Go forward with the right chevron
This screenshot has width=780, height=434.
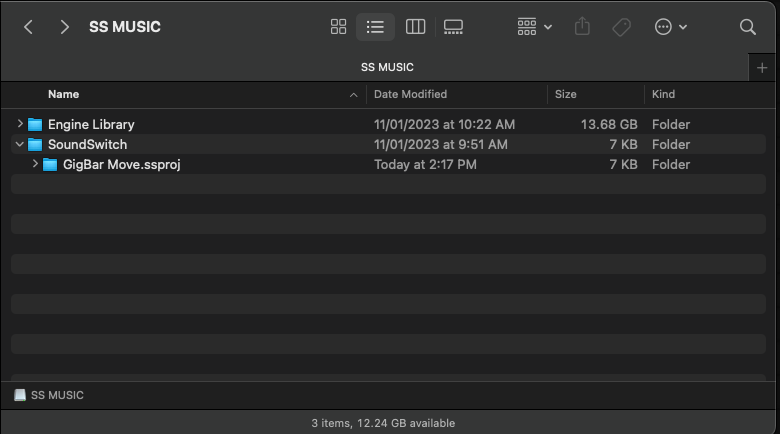(64, 27)
